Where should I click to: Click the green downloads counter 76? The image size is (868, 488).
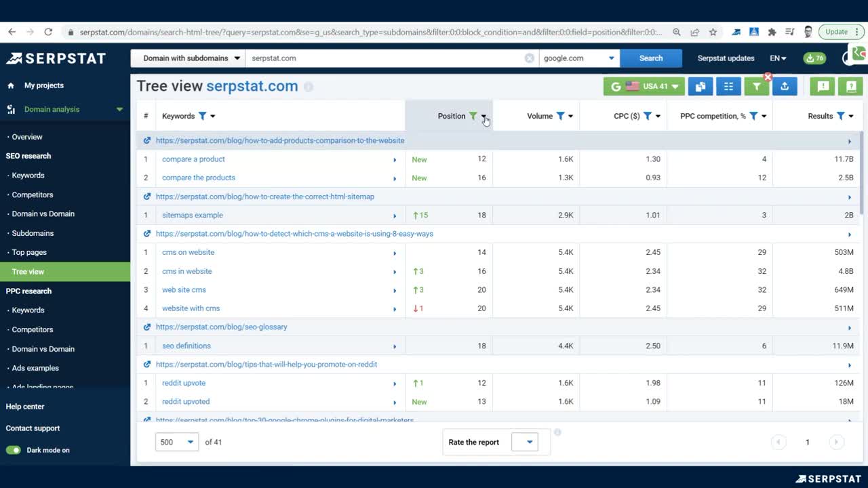814,58
